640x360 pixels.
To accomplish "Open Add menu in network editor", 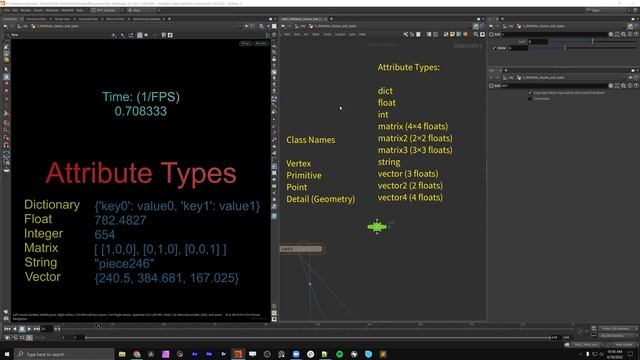I will (287, 34).
